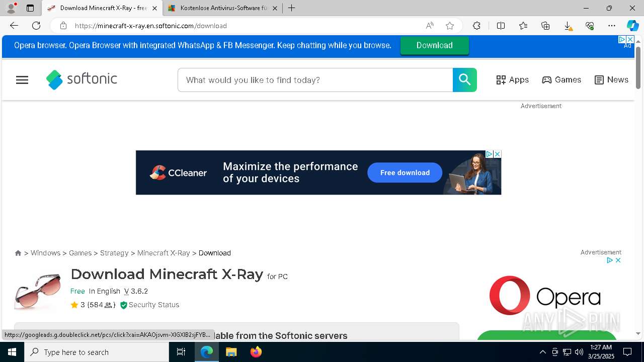644x362 pixels.
Task: Close the CCleaner ad
Action: [497, 154]
